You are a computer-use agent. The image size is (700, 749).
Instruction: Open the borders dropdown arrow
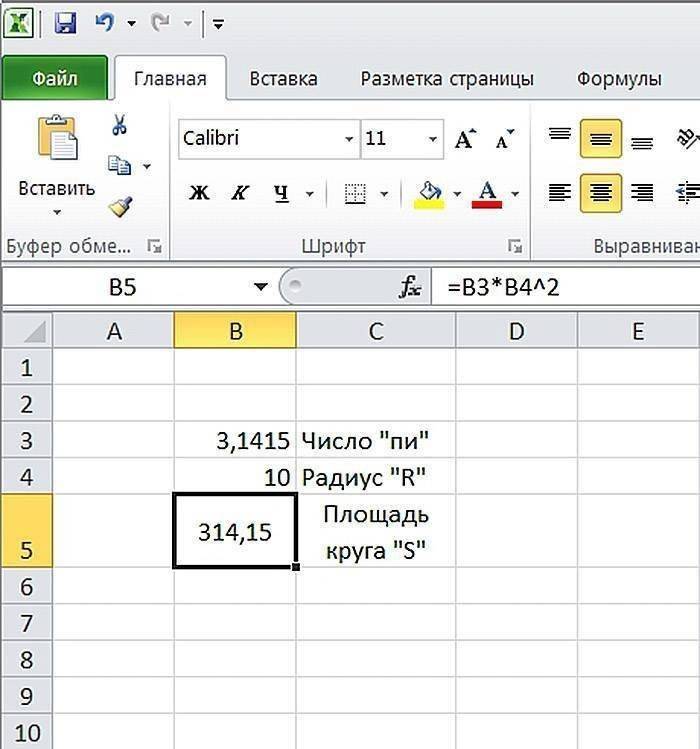384,194
